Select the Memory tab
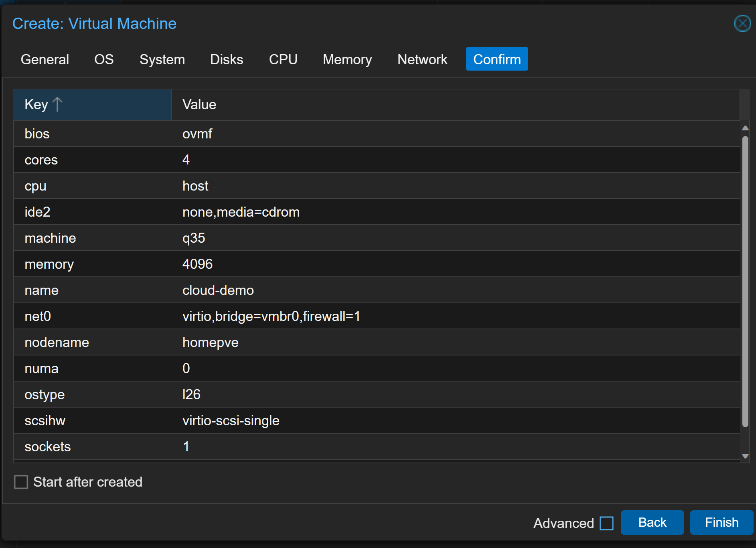The height and width of the screenshot is (548, 756). click(347, 59)
